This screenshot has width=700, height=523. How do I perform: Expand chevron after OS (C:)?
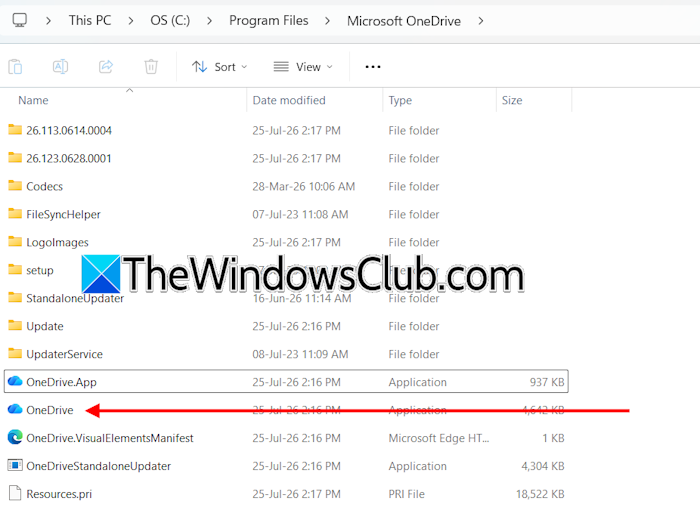[x=209, y=21]
